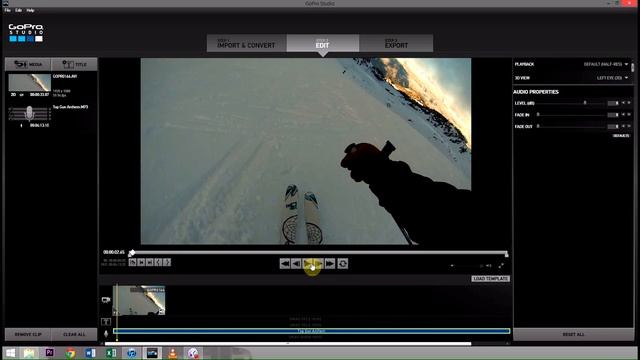
Task: Switch to Step 1 Import & Convert
Action: click(246, 43)
